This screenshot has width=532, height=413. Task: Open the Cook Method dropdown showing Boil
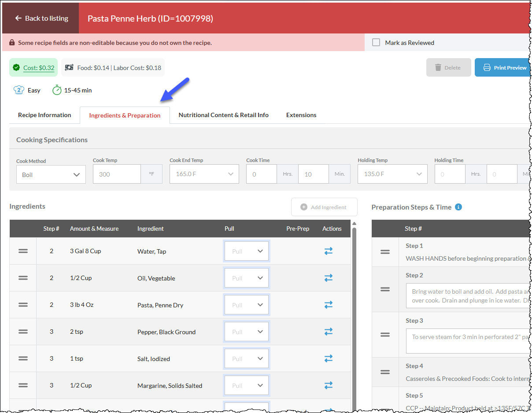51,174
